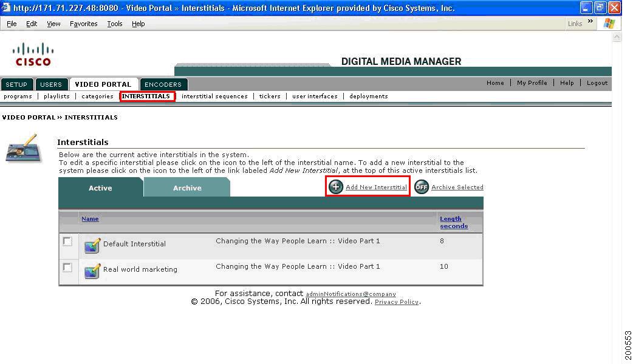This screenshot has width=633, height=364.
Task: Click the adminNotifications@company email link
Action: [351, 294]
